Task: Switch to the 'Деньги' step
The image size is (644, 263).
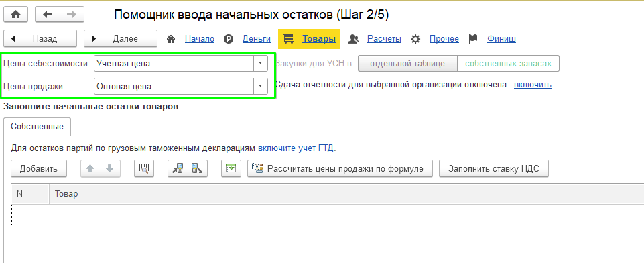Action: point(256,39)
